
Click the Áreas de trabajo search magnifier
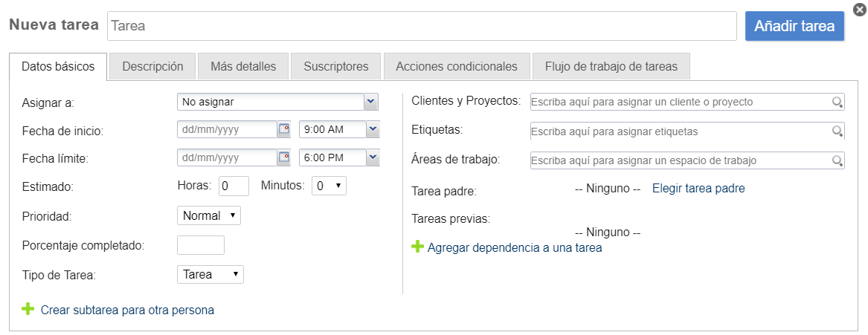(837, 160)
